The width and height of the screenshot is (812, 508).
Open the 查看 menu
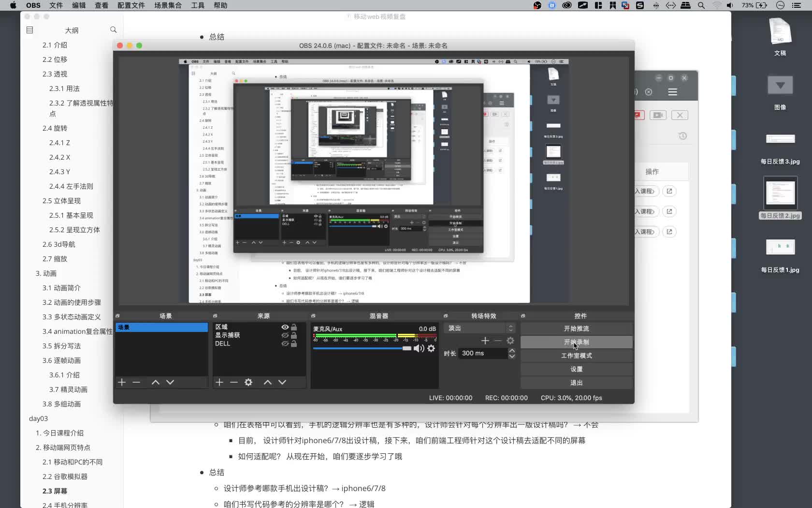click(101, 5)
